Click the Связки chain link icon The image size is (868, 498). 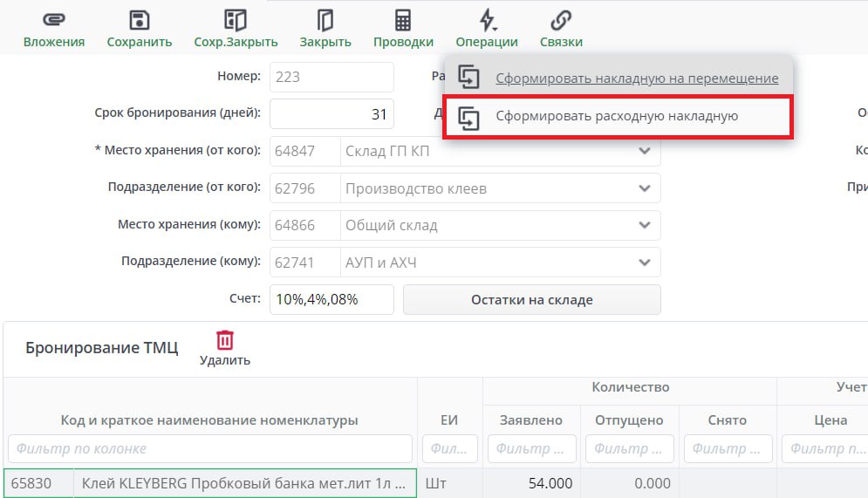click(x=561, y=21)
